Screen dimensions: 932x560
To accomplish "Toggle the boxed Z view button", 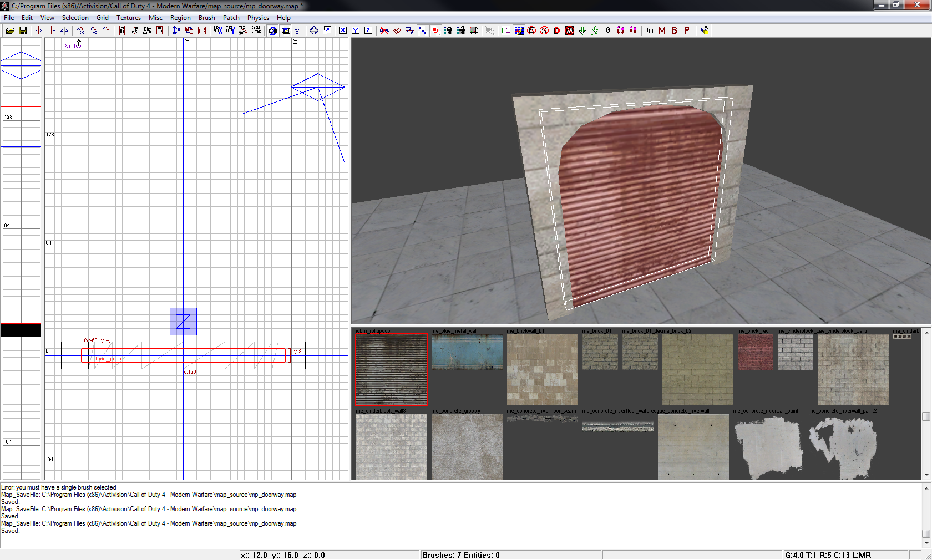I will click(368, 30).
